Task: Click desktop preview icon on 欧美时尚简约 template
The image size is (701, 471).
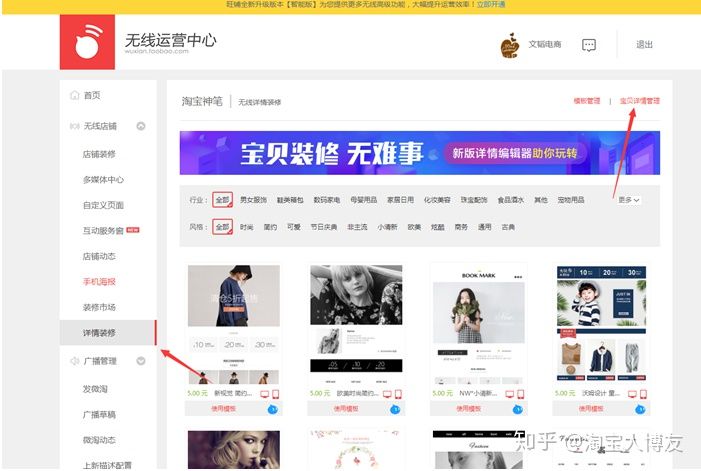Action: (387, 394)
